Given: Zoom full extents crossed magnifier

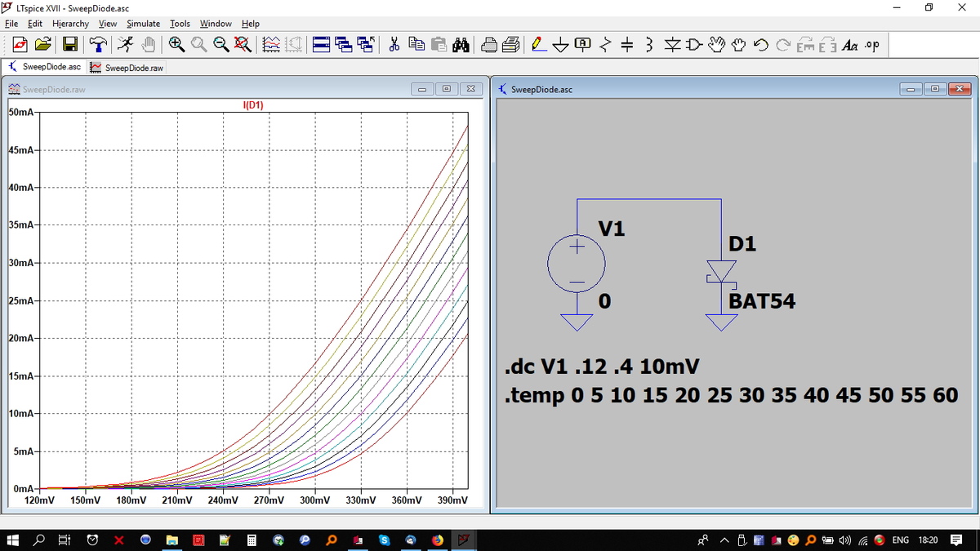Looking at the screenshot, I should 243,44.
